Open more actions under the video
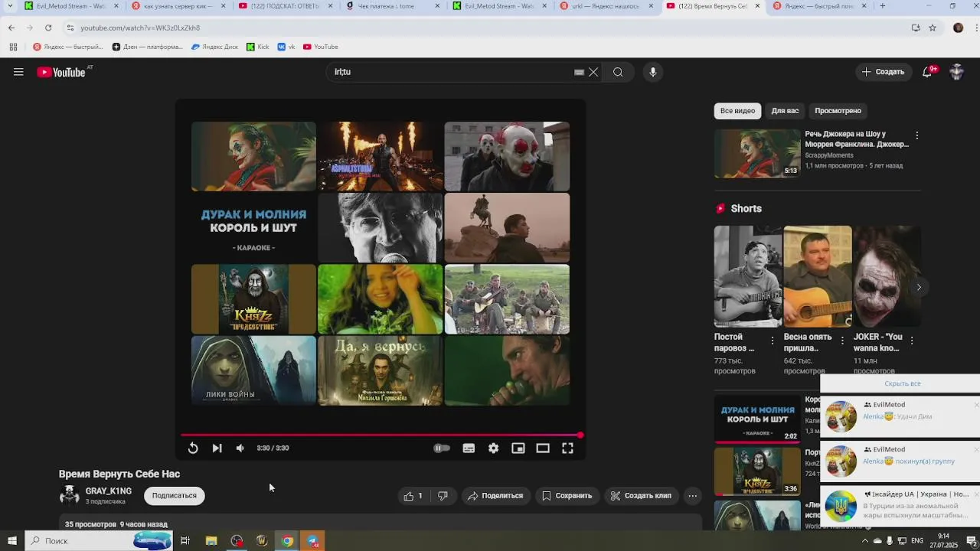 coord(692,496)
